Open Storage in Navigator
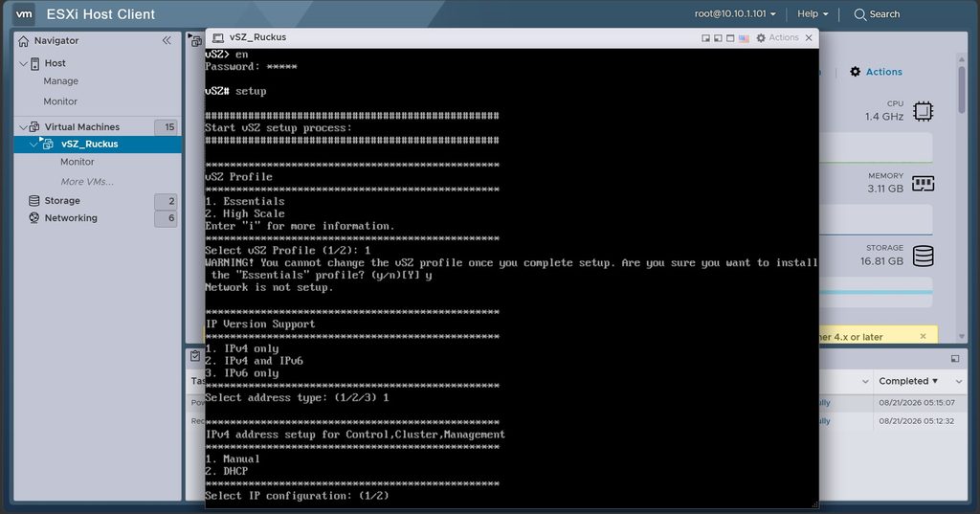The height and width of the screenshot is (514, 980). point(62,201)
